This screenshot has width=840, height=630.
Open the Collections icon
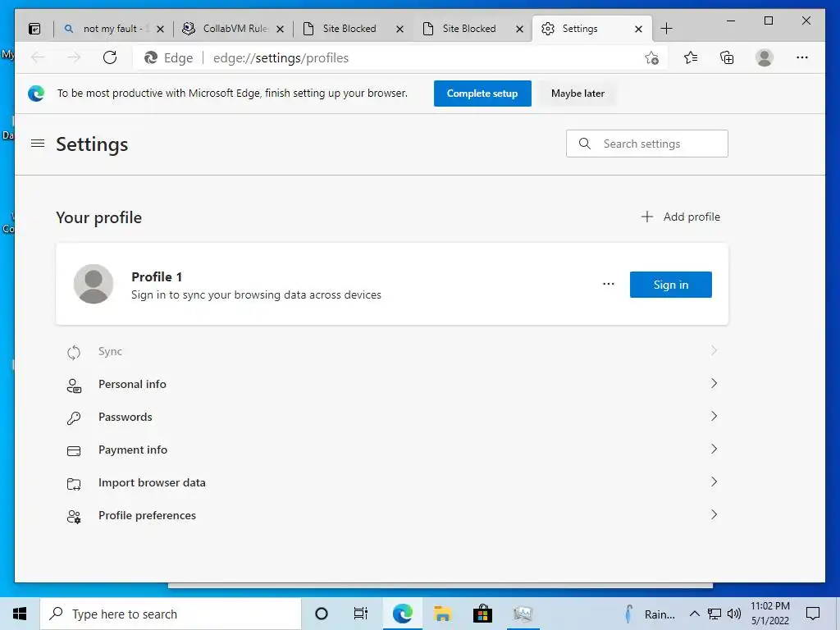[x=727, y=58]
